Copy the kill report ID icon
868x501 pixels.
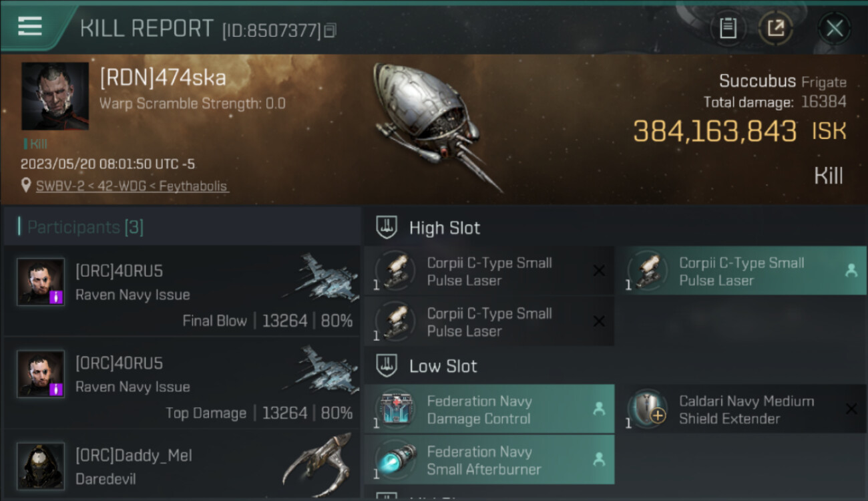[x=330, y=31]
